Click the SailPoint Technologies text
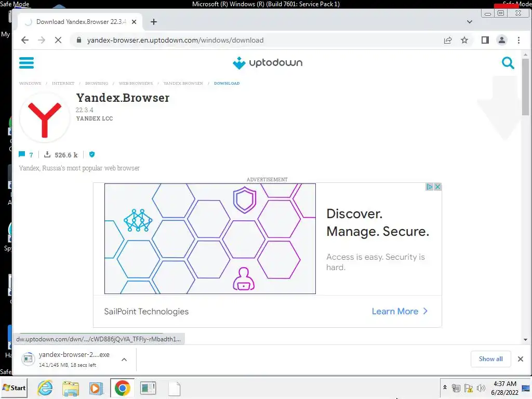532x399 pixels. pos(146,312)
